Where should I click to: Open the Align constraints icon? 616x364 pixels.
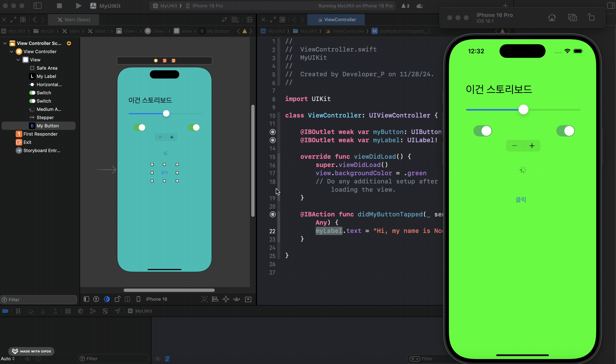click(215, 299)
